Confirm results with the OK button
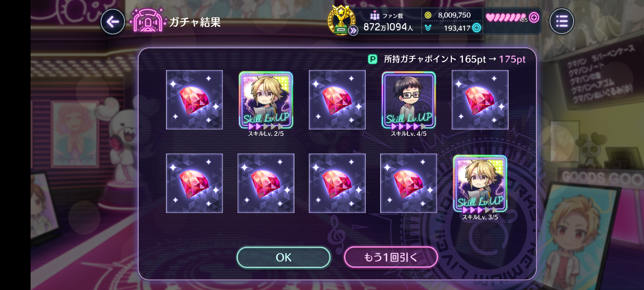The image size is (644, 290). (x=283, y=257)
